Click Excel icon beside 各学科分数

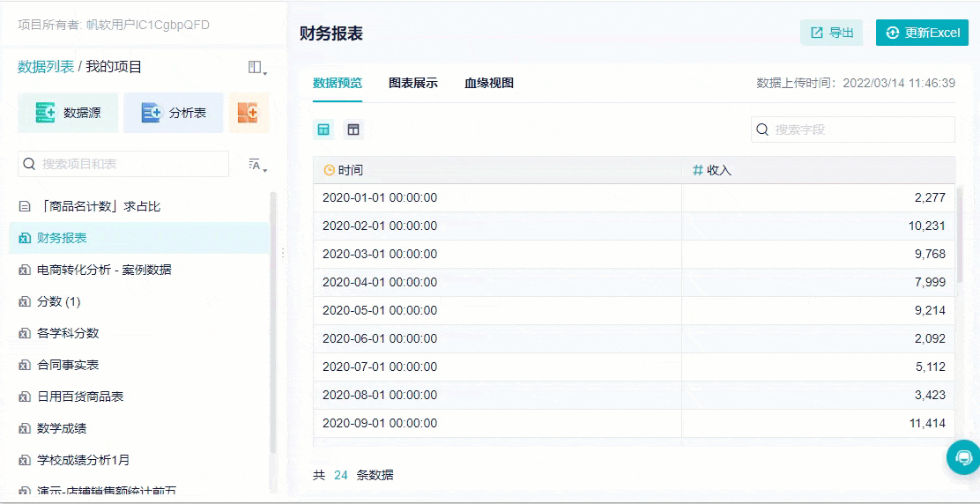point(25,333)
